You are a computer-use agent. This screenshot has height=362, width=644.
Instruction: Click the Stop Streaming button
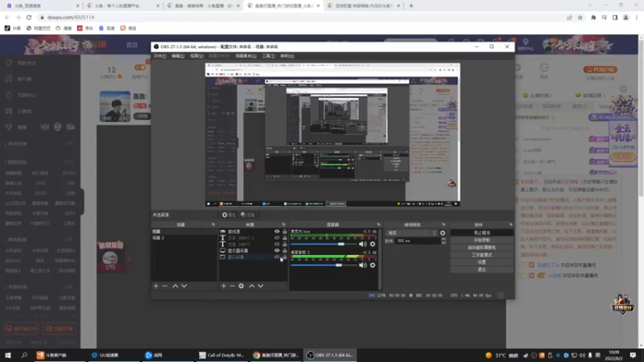[481, 232]
